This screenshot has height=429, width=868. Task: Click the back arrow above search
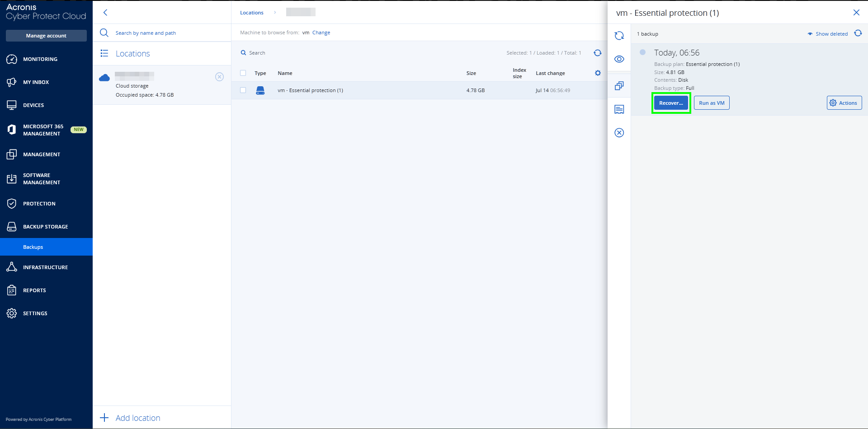[105, 13]
